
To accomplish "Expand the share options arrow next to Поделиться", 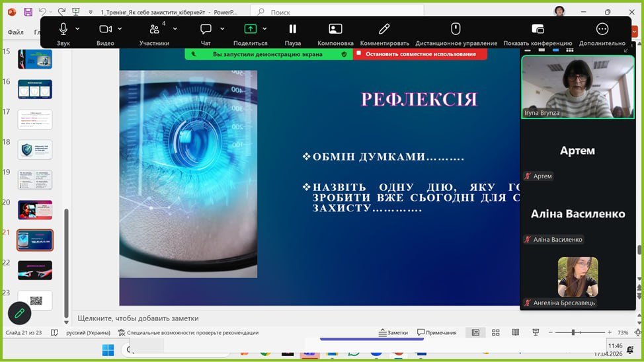I will 264,29.
